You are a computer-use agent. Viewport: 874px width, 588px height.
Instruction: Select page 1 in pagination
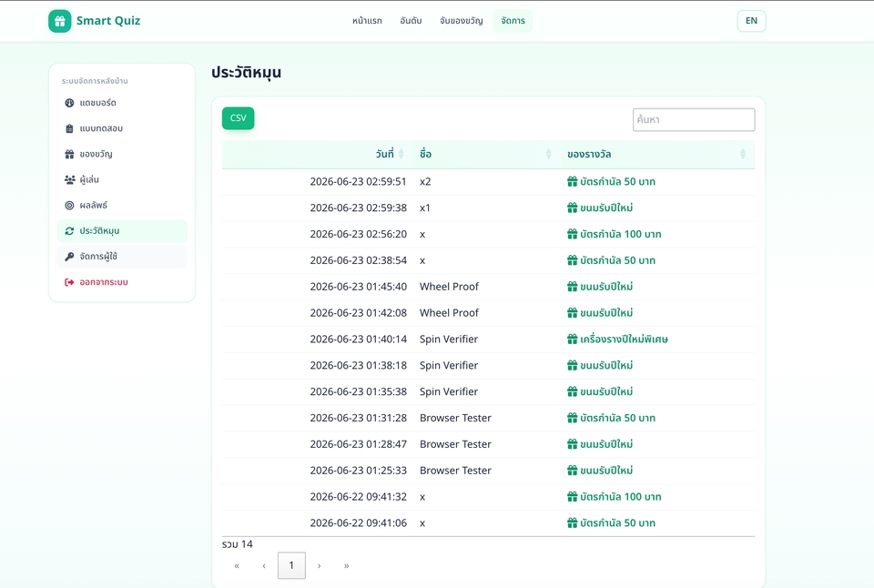(x=291, y=565)
